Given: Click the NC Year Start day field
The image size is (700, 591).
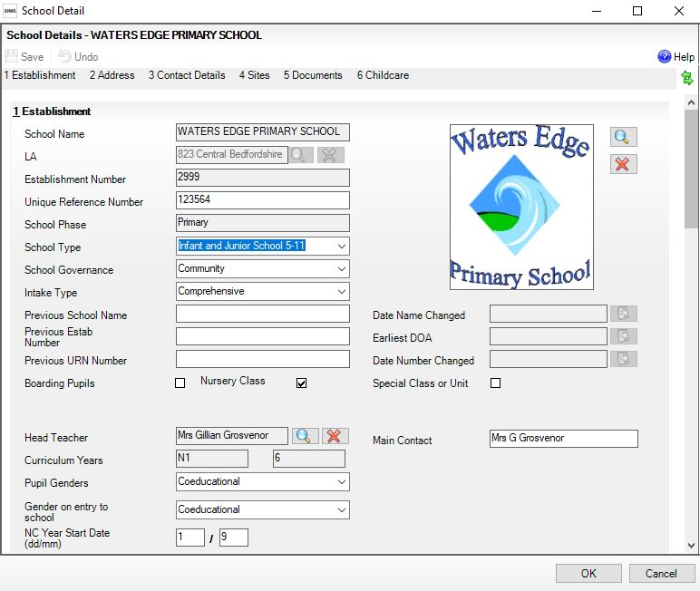Looking at the screenshot, I should pos(190,537).
